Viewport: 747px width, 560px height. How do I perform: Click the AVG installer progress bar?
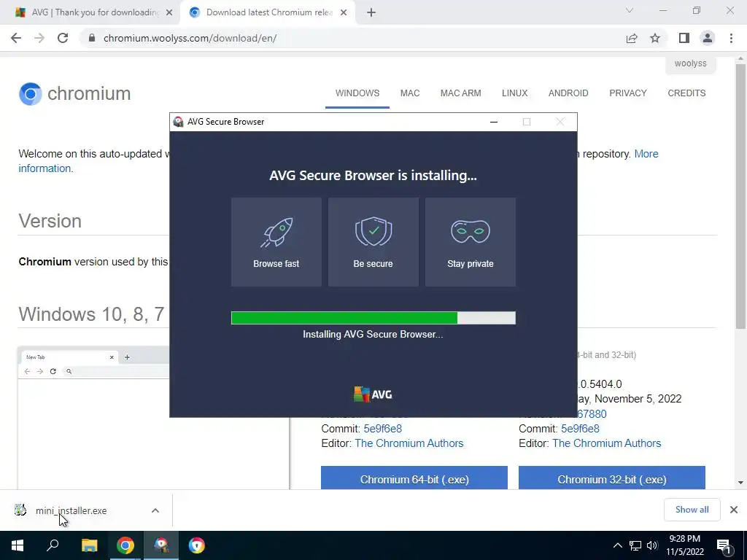[x=373, y=318]
